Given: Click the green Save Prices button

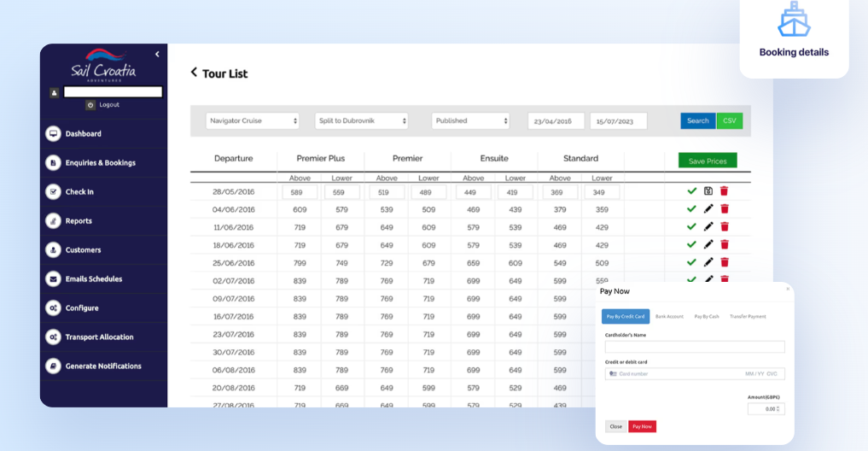Looking at the screenshot, I should 708,161.
